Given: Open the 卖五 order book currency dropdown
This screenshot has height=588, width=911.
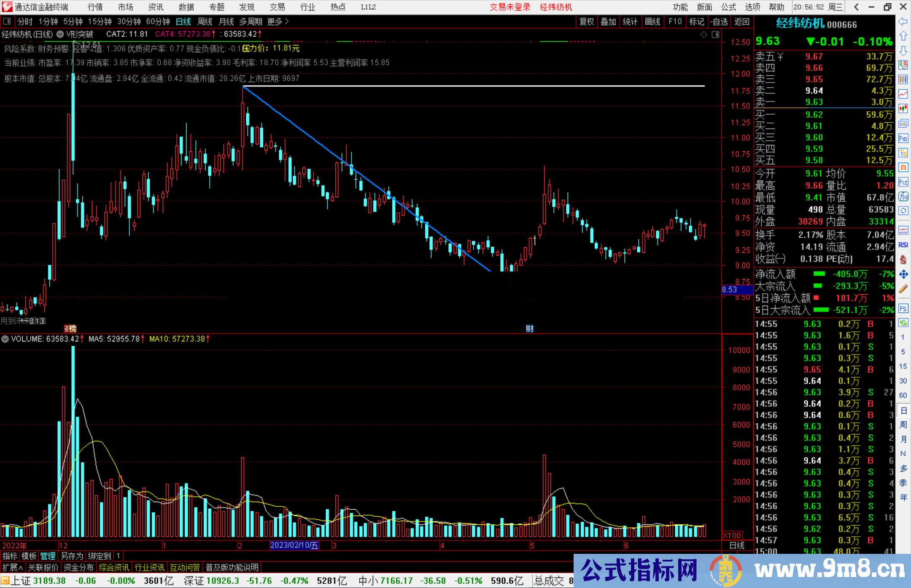Looking at the screenshot, I should pyautogui.click(x=780, y=56).
